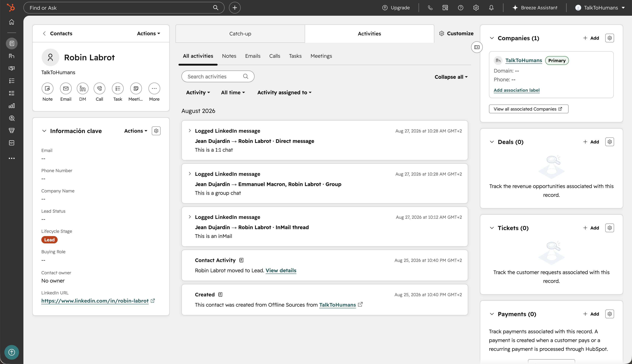Open the Activity filter dropdown
This screenshot has height=364, width=632.
(x=198, y=92)
